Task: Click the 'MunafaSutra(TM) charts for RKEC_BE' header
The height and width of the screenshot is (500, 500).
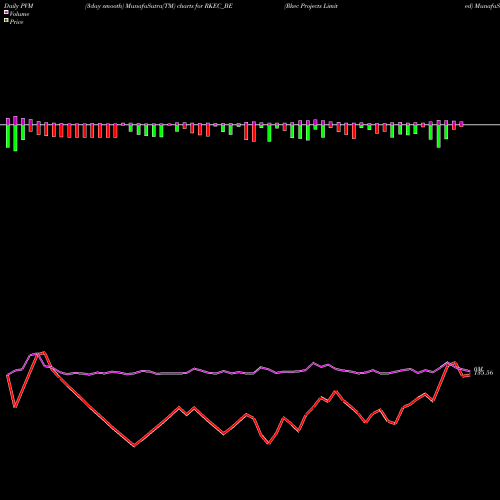Action: pyautogui.click(x=179, y=6)
